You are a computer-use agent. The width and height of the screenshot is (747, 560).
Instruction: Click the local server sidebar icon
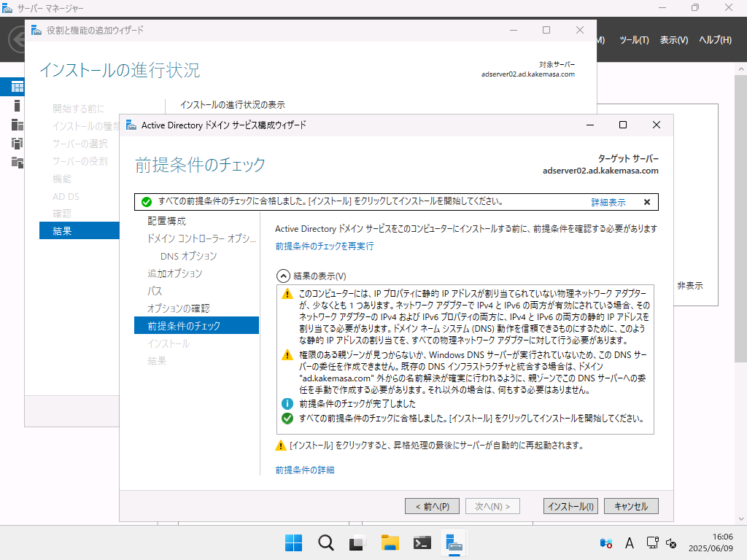pos(18,106)
